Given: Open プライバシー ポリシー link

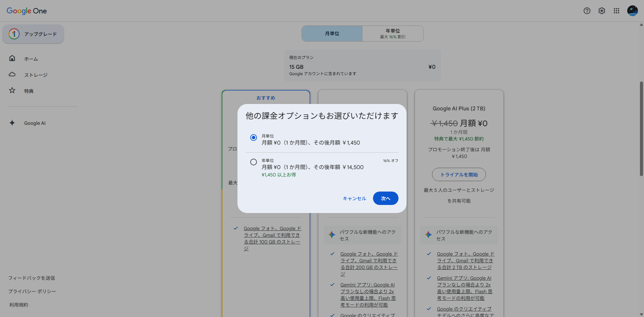Looking at the screenshot, I should click(32, 292).
